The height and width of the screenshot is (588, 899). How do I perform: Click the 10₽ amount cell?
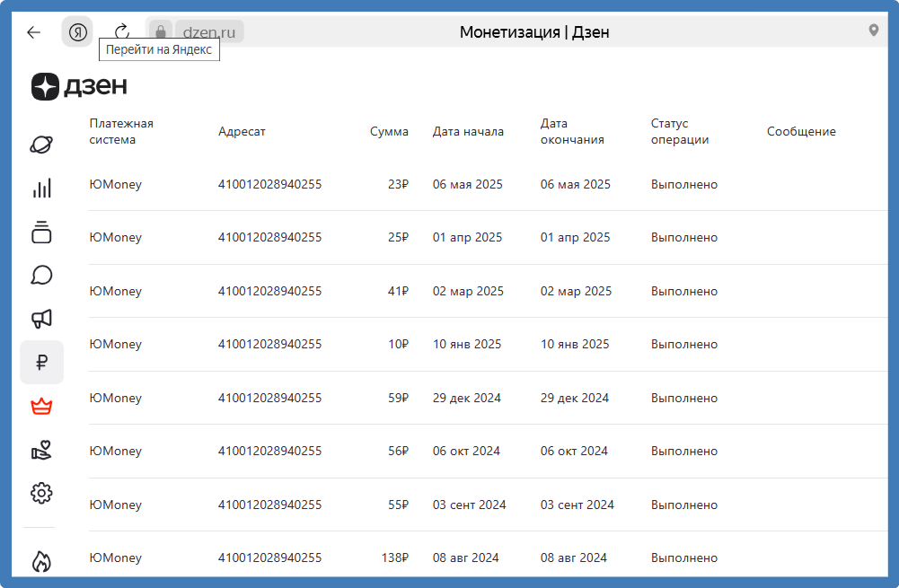tap(398, 344)
